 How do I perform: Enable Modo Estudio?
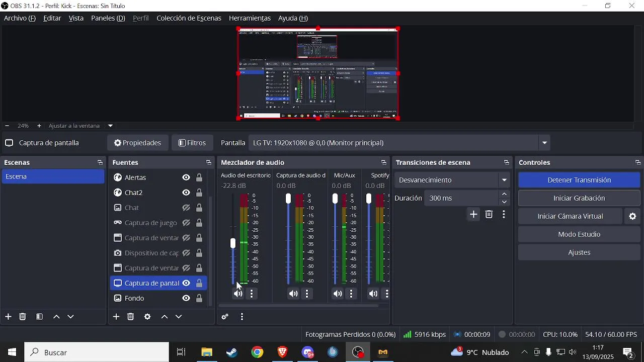pyautogui.click(x=580, y=234)
